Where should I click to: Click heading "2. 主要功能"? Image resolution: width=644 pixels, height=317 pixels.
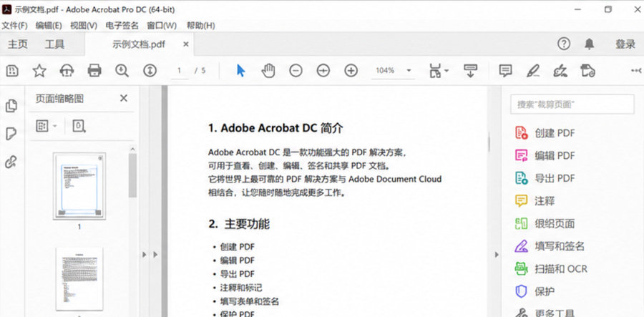[239, 224]
